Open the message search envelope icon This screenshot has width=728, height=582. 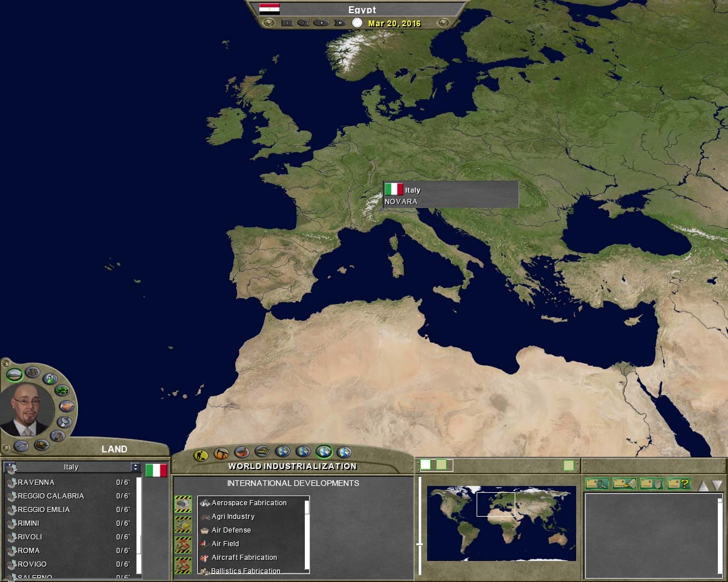597,484
